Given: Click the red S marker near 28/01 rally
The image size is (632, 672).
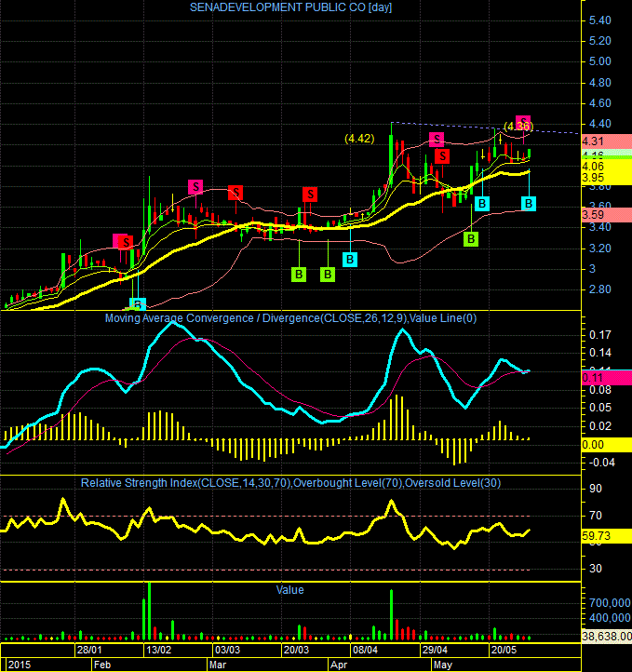Looking at the screenshot, I should click(x=125, y=243).
